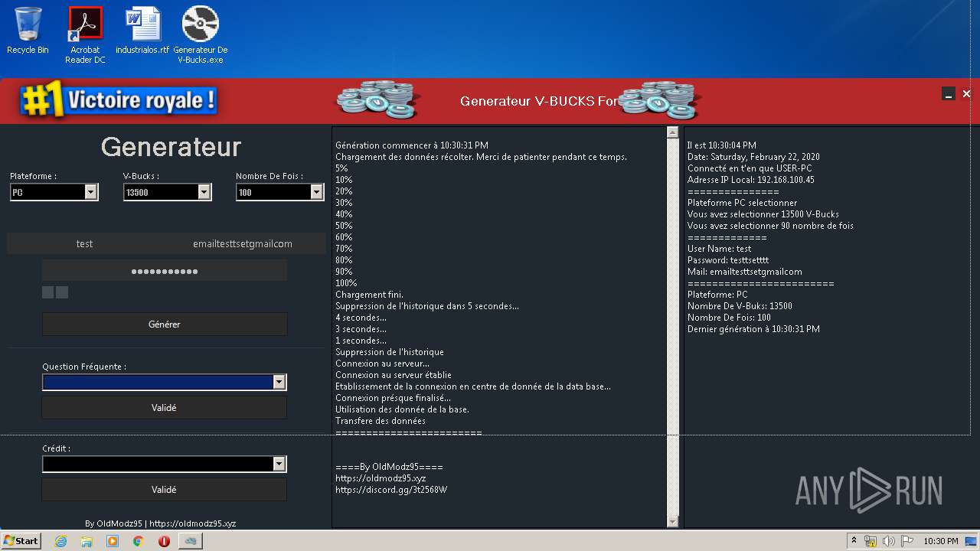Click log scrollbar up arrow

pyautogui.click(x=673, y=132)
